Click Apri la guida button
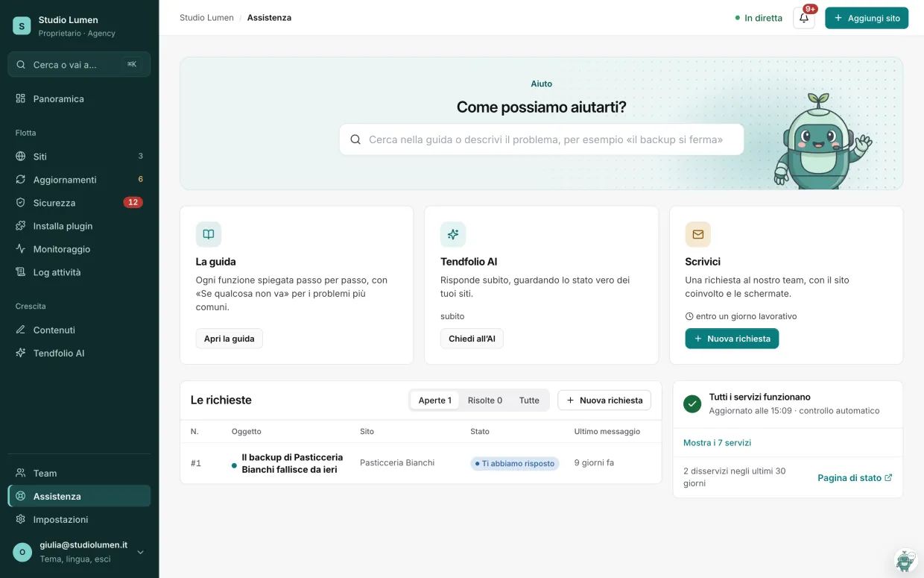The width and height of the screenshot is (924, 578). (230, 339)
